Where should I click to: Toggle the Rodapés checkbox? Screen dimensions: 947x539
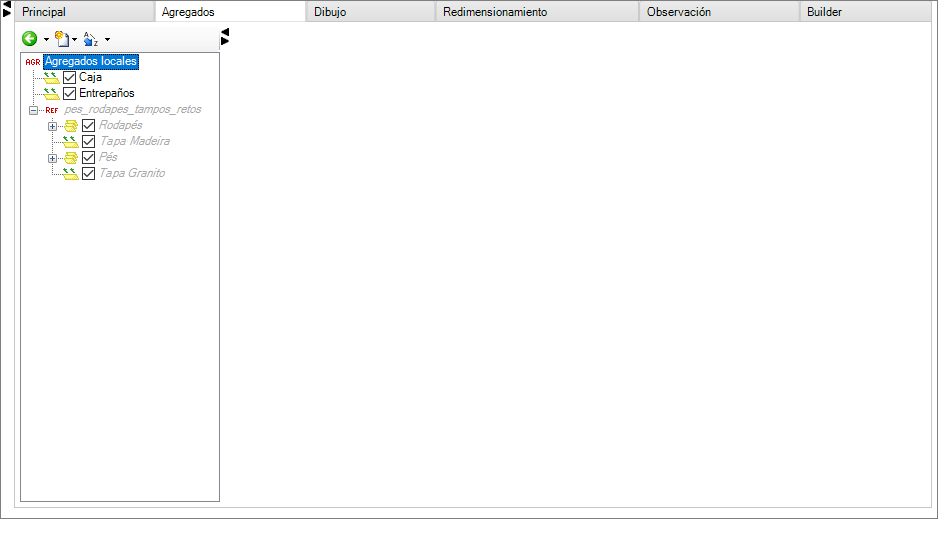(x=89, y=126)
